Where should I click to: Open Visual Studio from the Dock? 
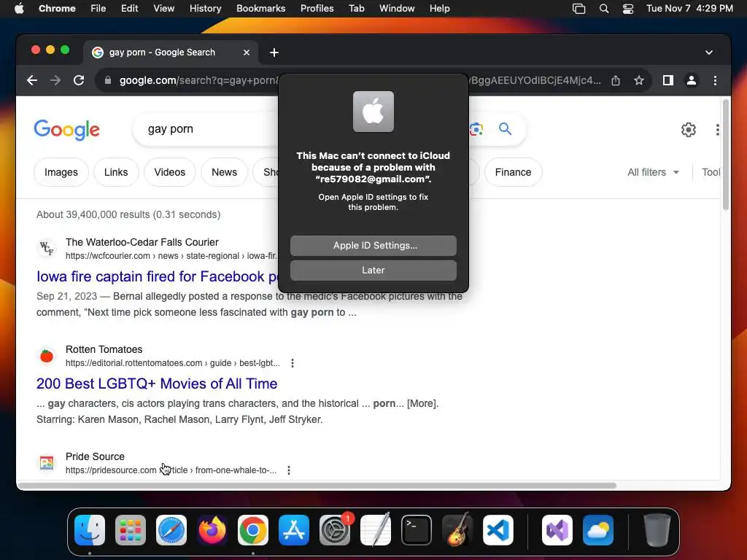(557, 530)
